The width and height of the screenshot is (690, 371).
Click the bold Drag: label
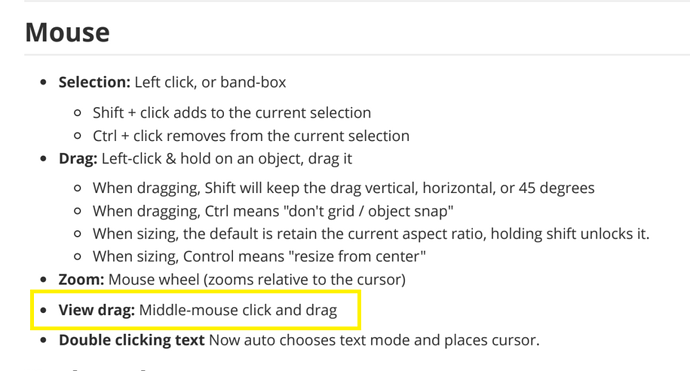pyautogui.click(x=78, y=158)
